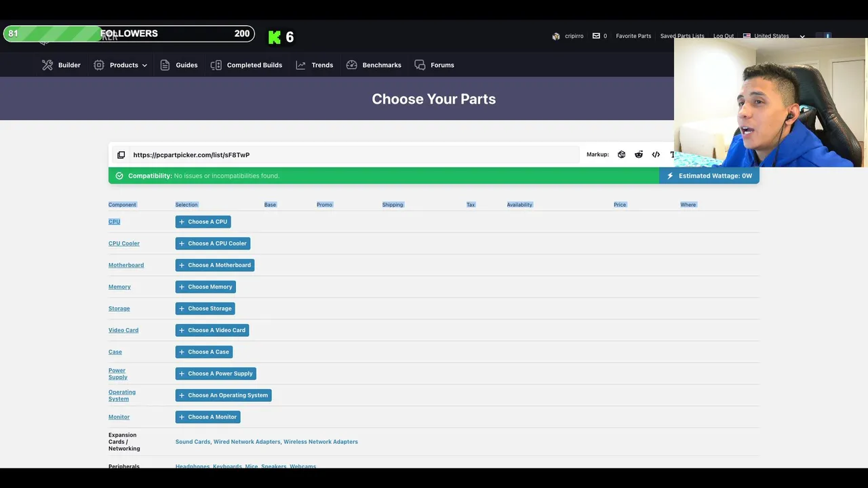Screen dimensions: 868x488
Task: Open the Monitor component link
Action: click(119, 417)
